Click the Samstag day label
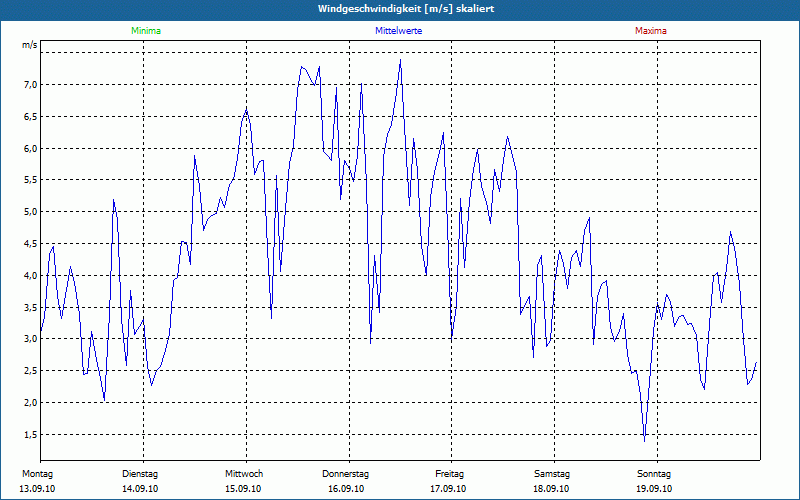This screenshot has width=800, height=500. 552,474
